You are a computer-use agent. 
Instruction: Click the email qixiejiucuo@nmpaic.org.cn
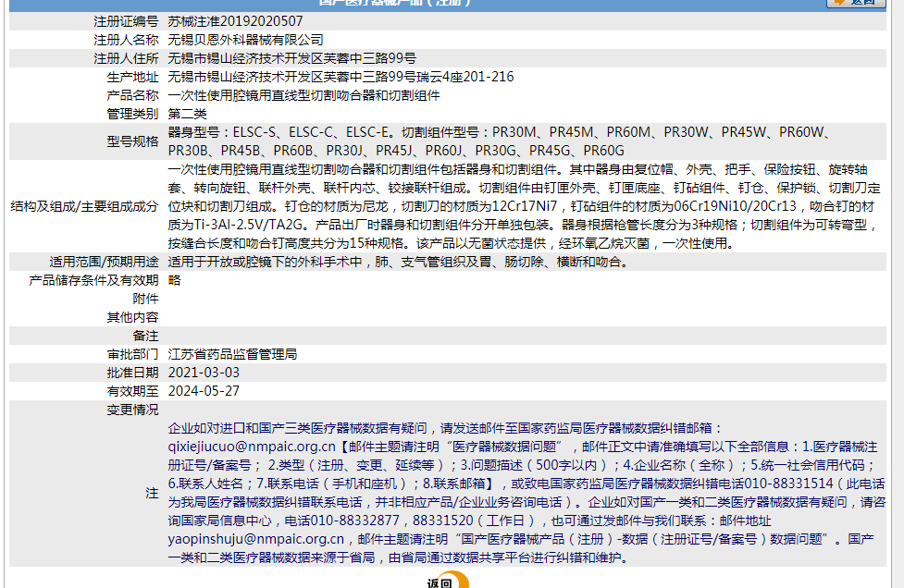coord(252,447)
